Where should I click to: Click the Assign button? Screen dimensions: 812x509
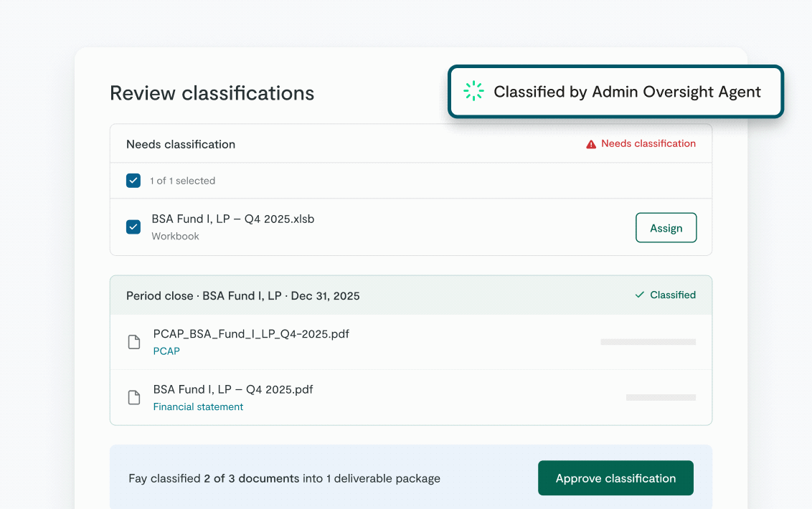click(666, 228)
